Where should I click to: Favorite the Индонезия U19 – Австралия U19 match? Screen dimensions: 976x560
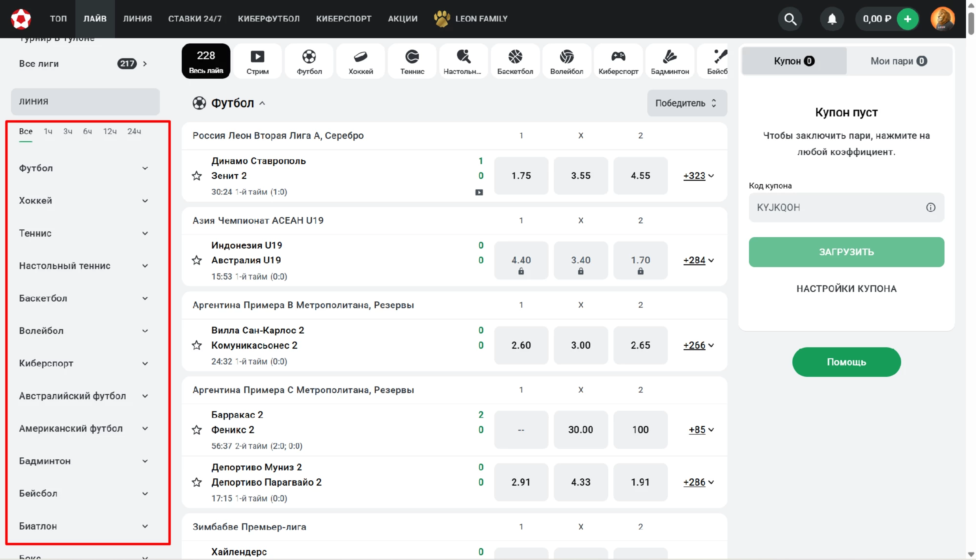197,260
